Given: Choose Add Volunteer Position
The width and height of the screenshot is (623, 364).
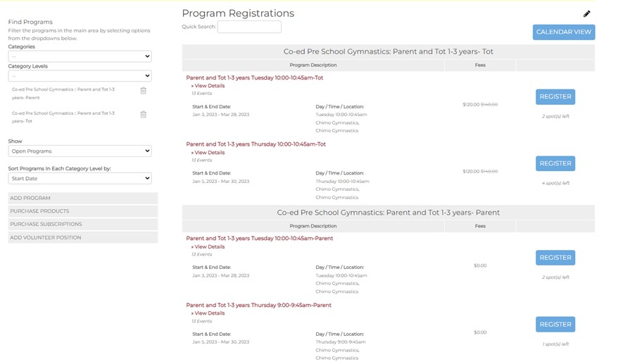Looking at the screenshot, I should tap(83, 237).
